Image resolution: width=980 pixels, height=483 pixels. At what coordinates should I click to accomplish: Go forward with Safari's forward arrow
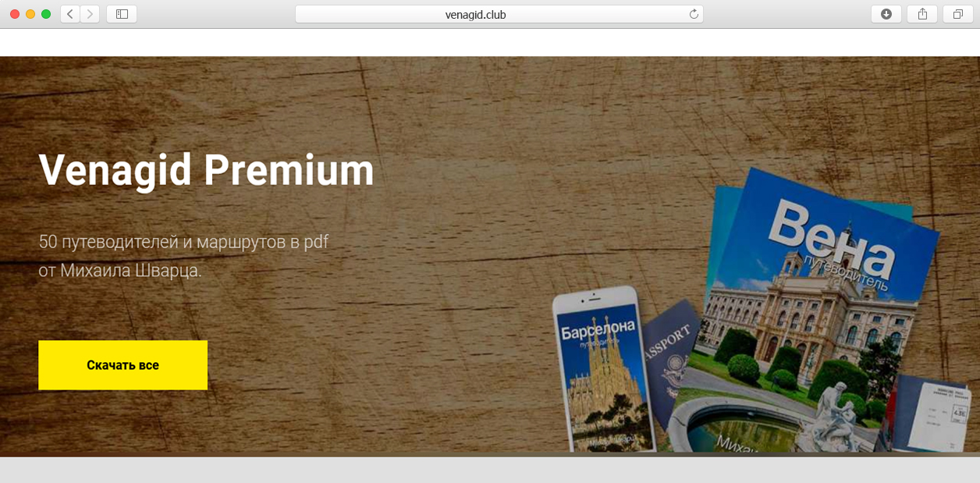(x=90, y=14)
